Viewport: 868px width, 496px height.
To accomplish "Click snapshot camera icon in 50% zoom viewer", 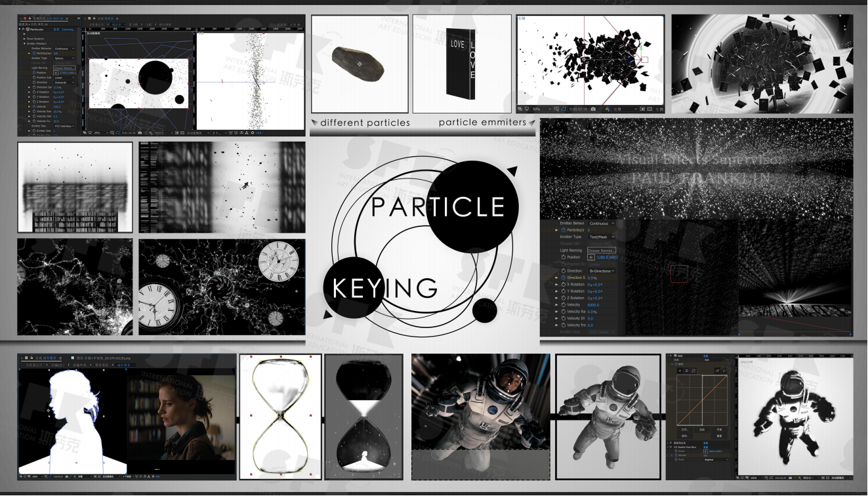I will coord(593,108).
